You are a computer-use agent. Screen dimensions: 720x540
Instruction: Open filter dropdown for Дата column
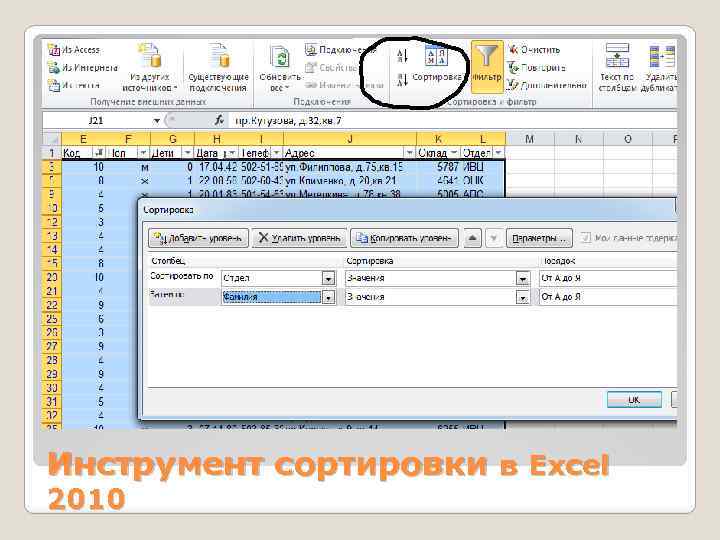click(x=232, y=152)
